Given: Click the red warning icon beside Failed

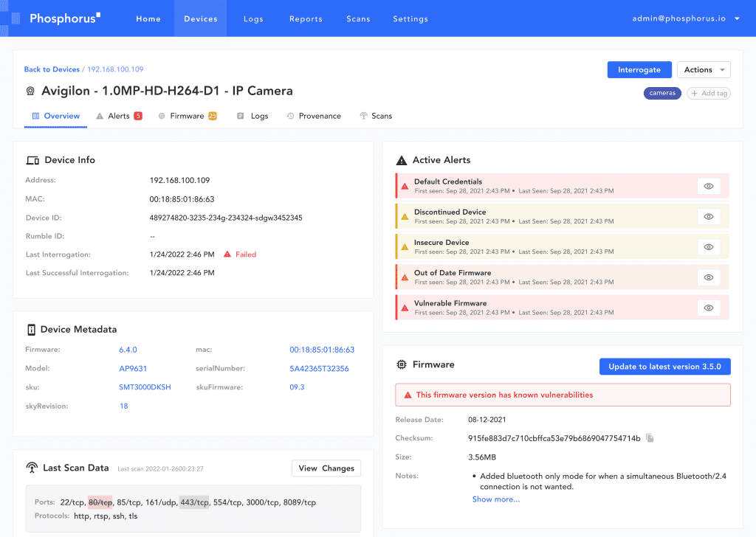Looking at the screenshot, I should (227, 254).
